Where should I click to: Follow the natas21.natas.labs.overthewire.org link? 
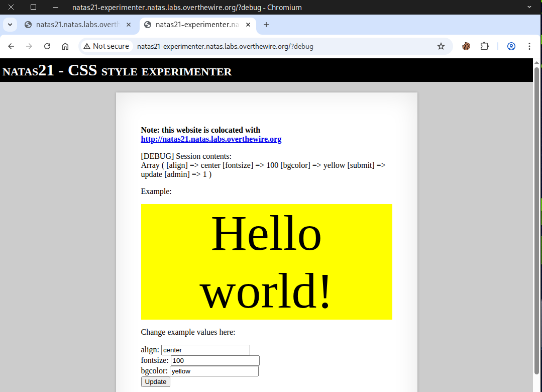tap(211, 139)
